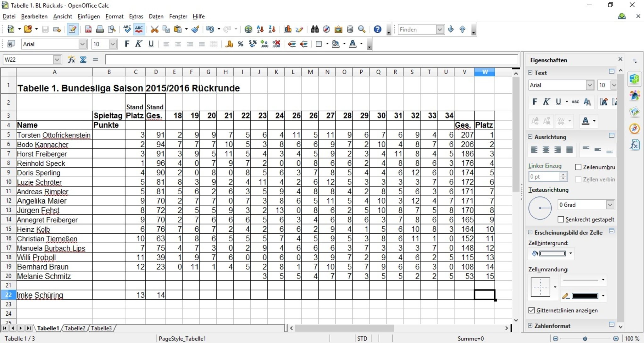Viewport: 644px width, 343px height.
Task: Open sidebar Functions fx icon
Action: tap(635, 145)
